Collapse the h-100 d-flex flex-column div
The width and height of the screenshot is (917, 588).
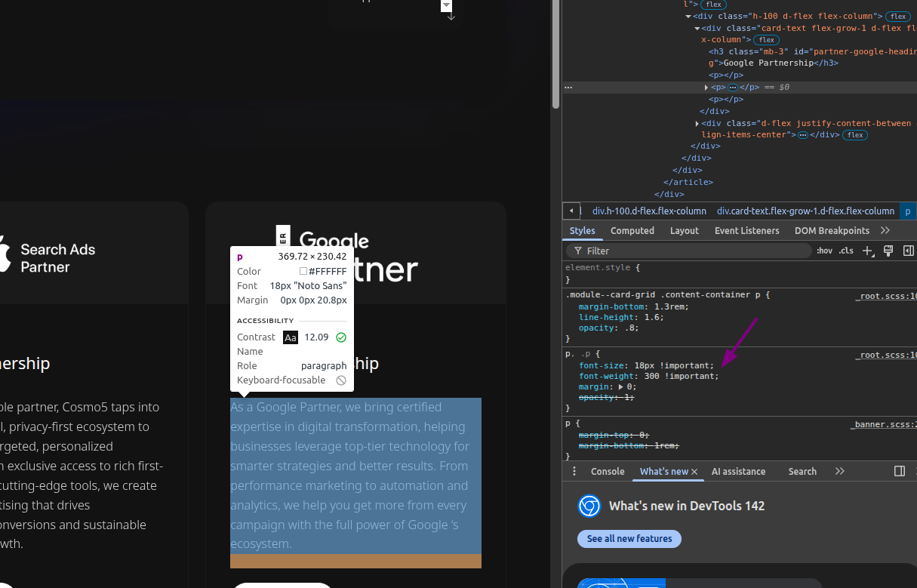click(x=688, y=17)
